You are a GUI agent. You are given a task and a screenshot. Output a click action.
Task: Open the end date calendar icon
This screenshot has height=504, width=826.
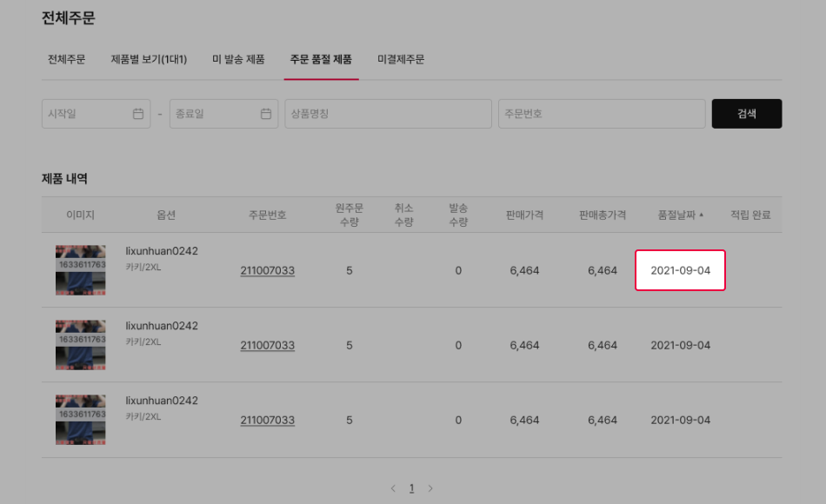coord(266,114)
